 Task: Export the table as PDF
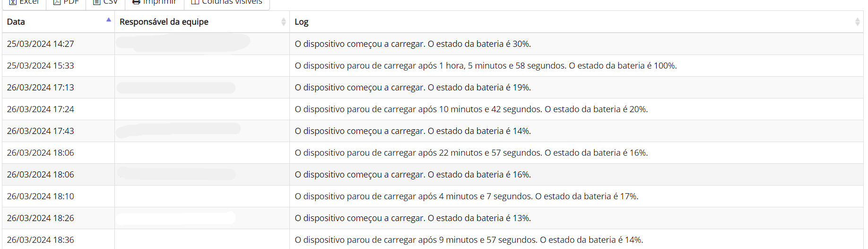pos(66,2)
